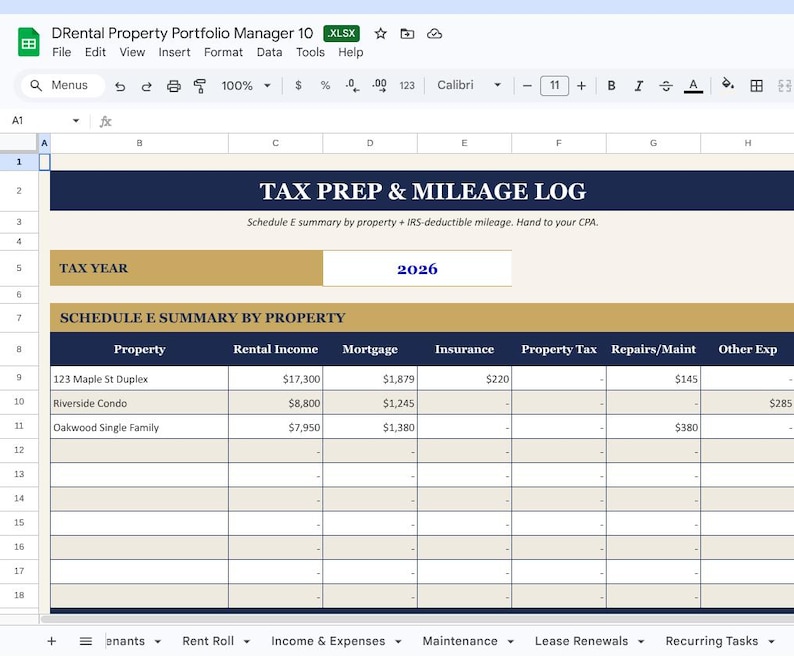Open Maintenance tab dropdown arrow

coord(510,642)
